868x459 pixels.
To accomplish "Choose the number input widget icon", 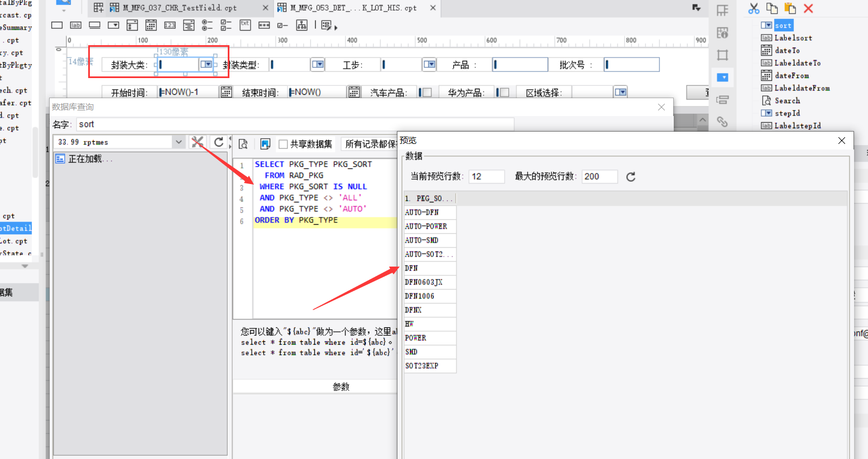I will click(170, 25).
